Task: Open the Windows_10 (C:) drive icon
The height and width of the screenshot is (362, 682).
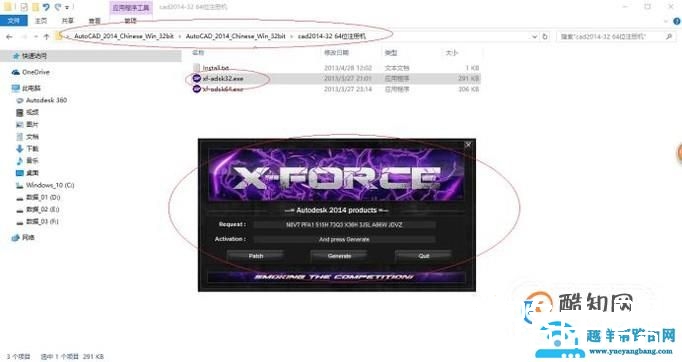Action: (20, 185)
